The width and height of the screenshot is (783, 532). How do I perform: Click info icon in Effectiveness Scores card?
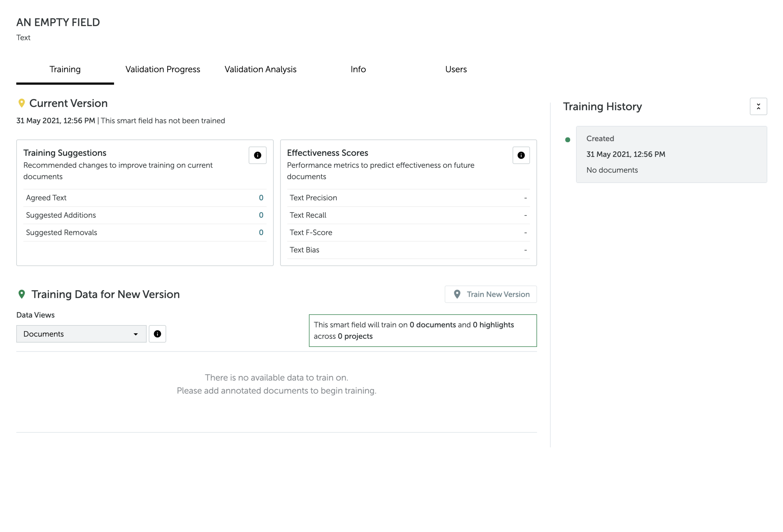coord(521,155)
